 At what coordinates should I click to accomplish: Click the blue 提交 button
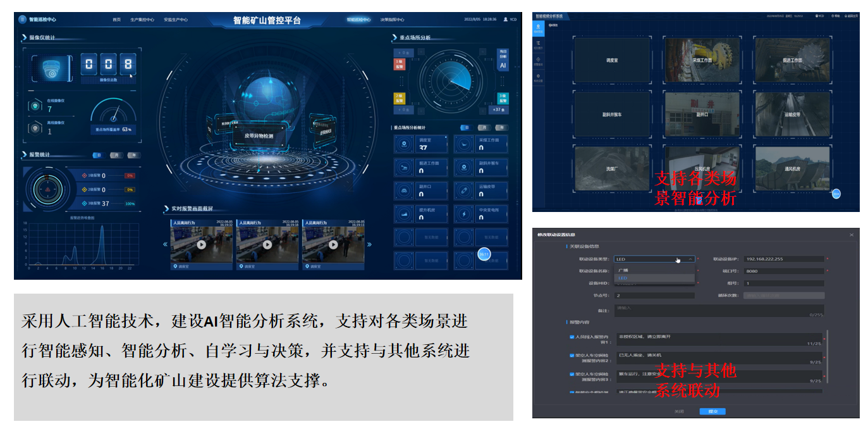(712, 411)
